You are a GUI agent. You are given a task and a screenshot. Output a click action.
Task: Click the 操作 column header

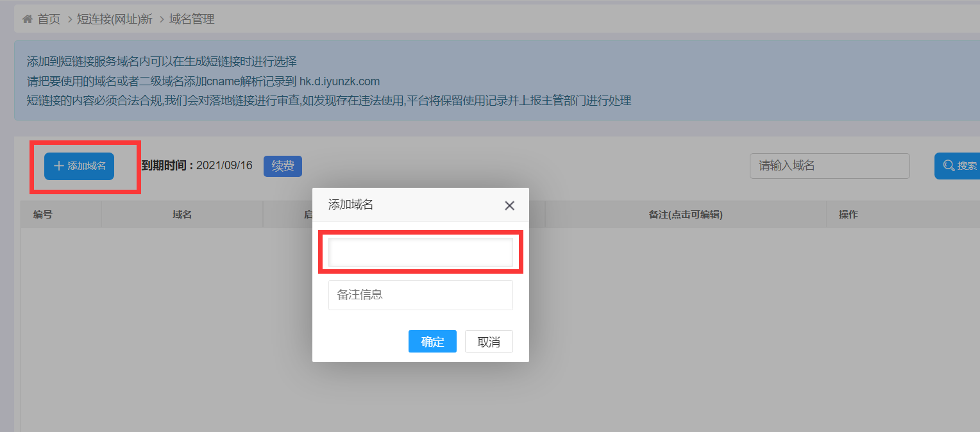click(848, 215)
